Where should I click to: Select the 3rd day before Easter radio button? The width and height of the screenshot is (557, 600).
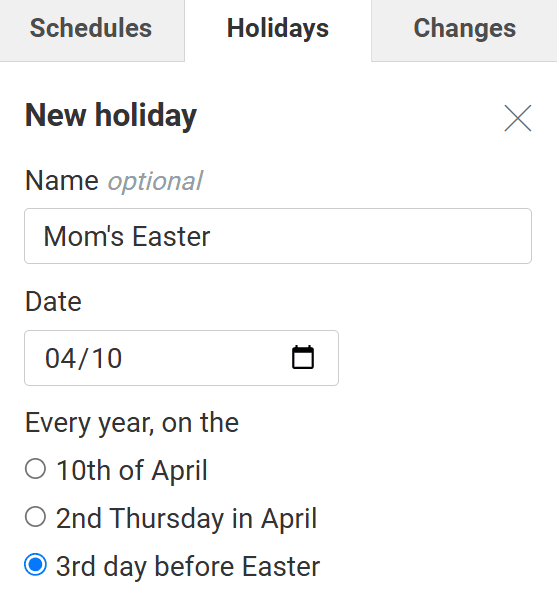[x=36, y=565]
